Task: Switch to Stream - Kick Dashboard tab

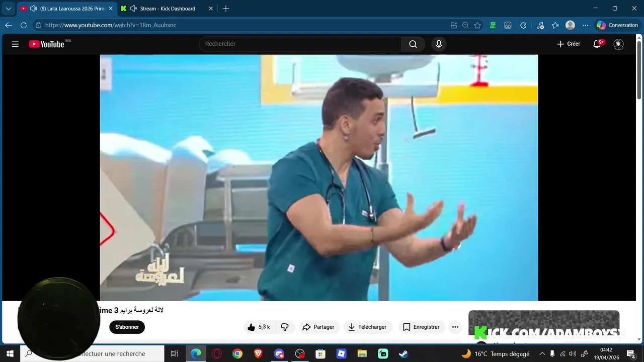Action: click(168, 9)
